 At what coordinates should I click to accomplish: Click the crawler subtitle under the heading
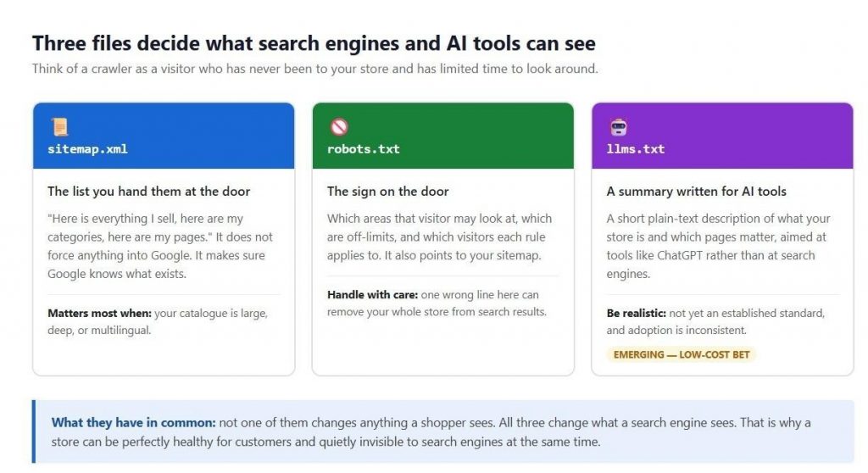pos(315,69)
